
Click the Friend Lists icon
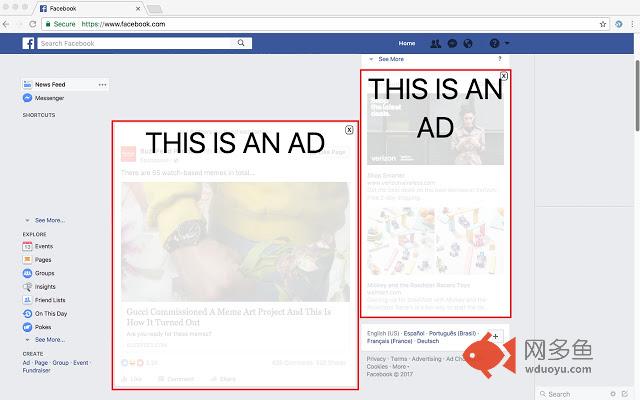click(x=27, y=300)
